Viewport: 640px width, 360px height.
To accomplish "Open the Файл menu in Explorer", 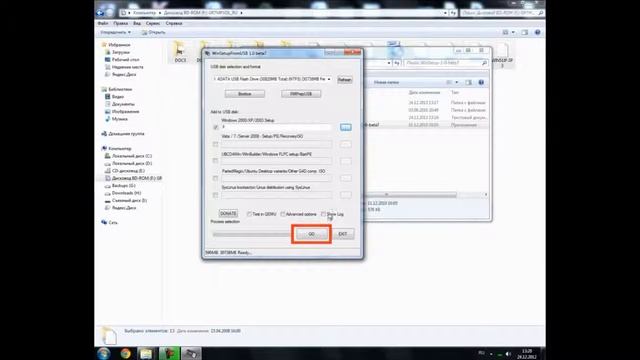I will click(x=103, y=23).
